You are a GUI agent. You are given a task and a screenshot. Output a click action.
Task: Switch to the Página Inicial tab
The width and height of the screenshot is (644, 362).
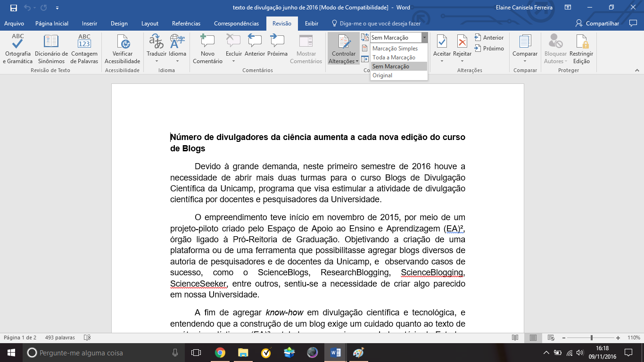coord(52,24)
